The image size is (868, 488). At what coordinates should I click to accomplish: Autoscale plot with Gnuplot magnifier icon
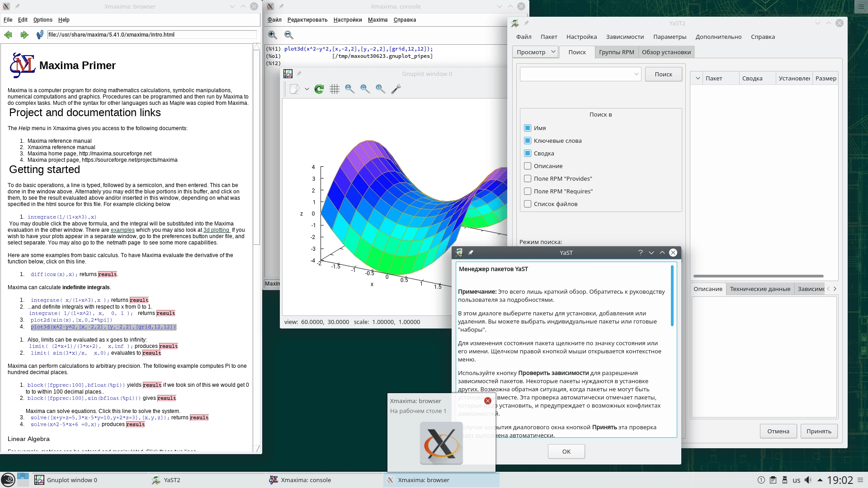[381, 89]
